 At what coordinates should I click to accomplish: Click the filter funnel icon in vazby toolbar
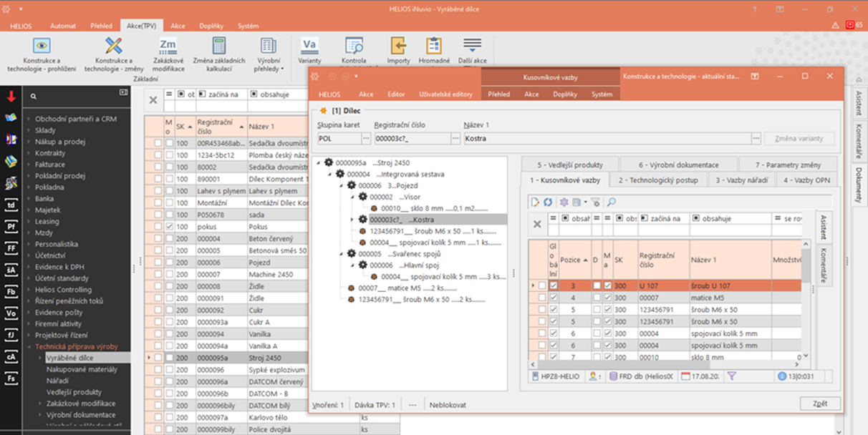tap(594, 202)
